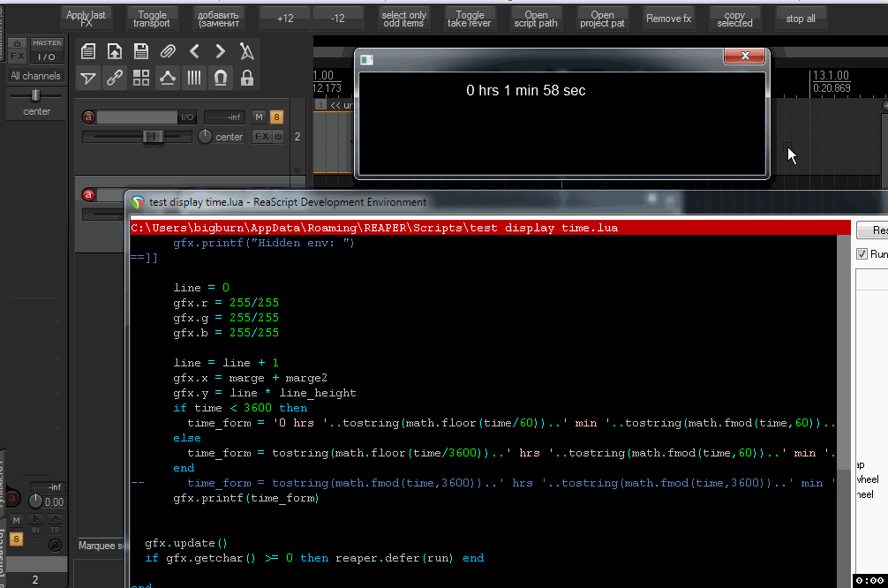
Task: Click the New project icon in REAPER toolbar
Action: (x=87, y=51)
